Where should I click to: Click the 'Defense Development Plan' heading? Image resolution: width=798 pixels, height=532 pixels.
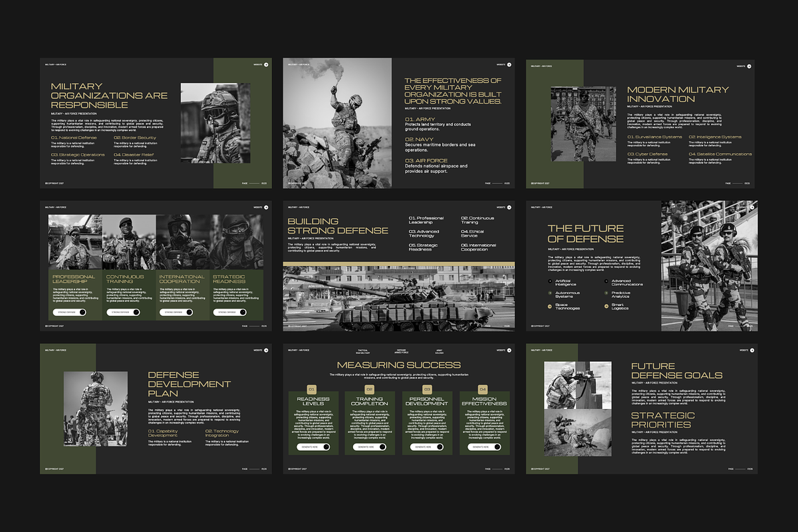tap(190, 384)
